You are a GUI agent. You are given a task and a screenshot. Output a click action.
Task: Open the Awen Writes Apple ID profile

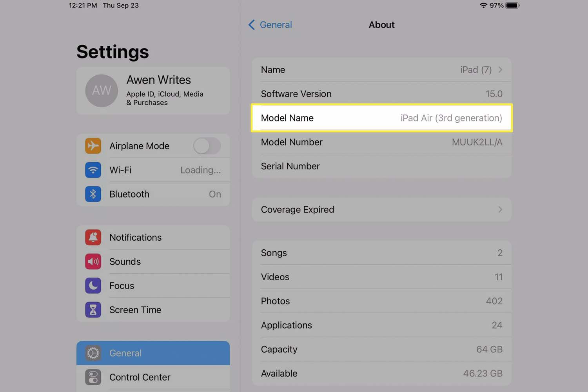point(159,91)
